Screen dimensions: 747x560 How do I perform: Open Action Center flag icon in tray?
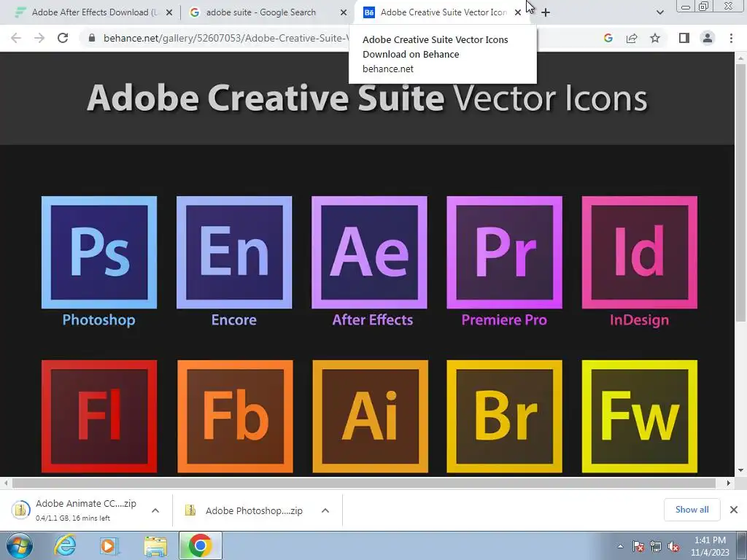638,547
